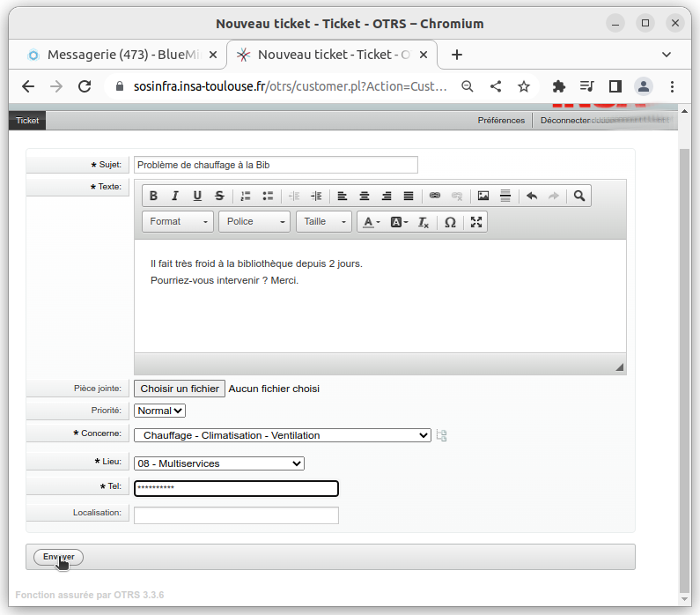
Task: Insert a bulleted list
Action: 268,196
